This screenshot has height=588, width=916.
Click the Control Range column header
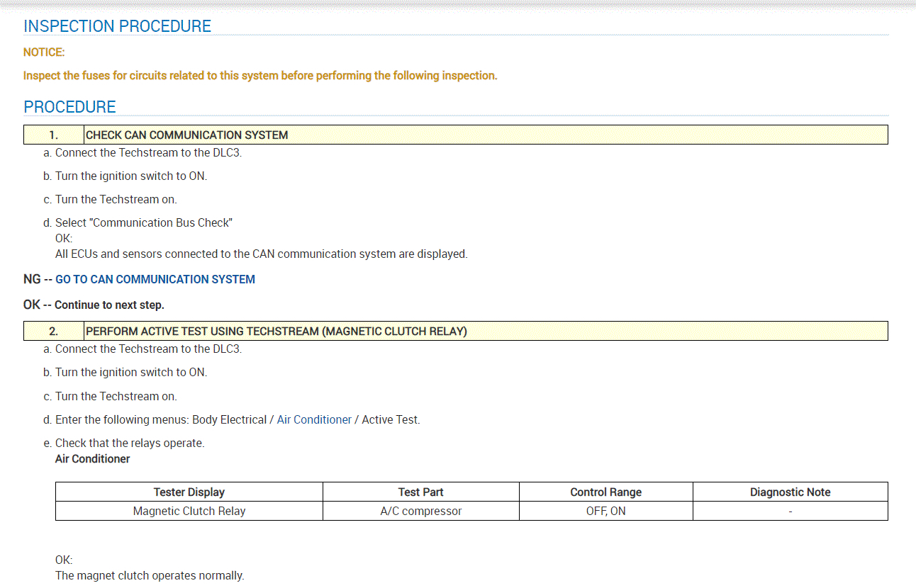click(x=605, y=492)
